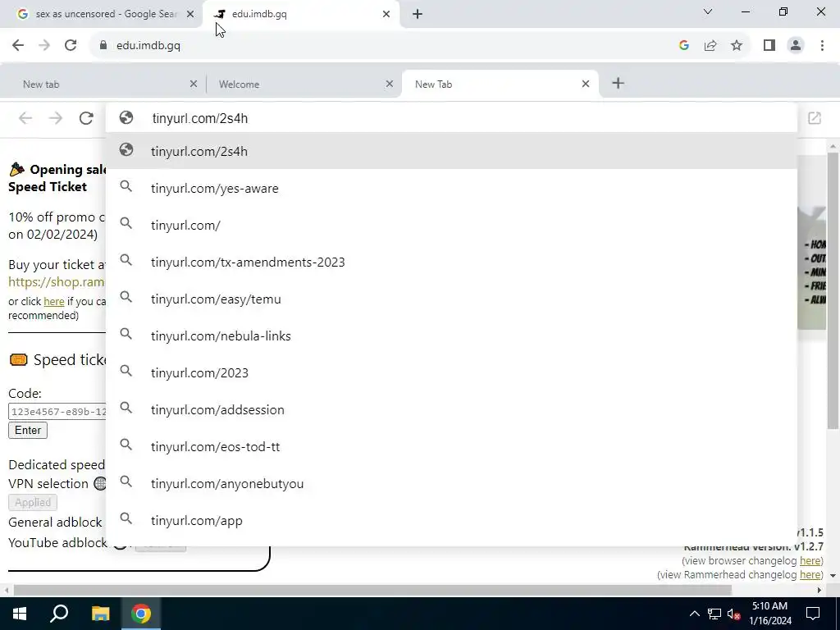Open page in external window icon
The image size is (840, 630).
pyautogui.click(x=815, y=118)
